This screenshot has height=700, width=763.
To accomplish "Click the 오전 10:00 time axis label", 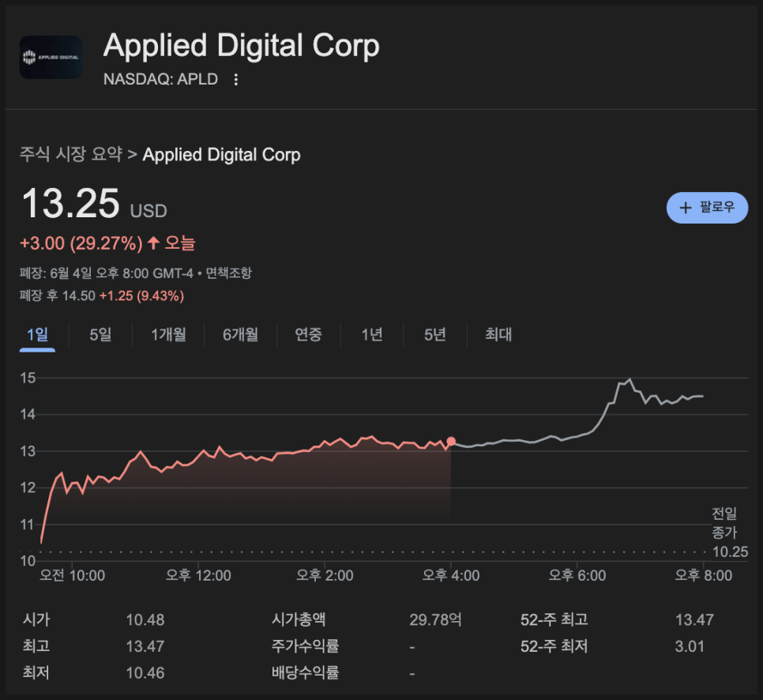I will coord(72,576).
